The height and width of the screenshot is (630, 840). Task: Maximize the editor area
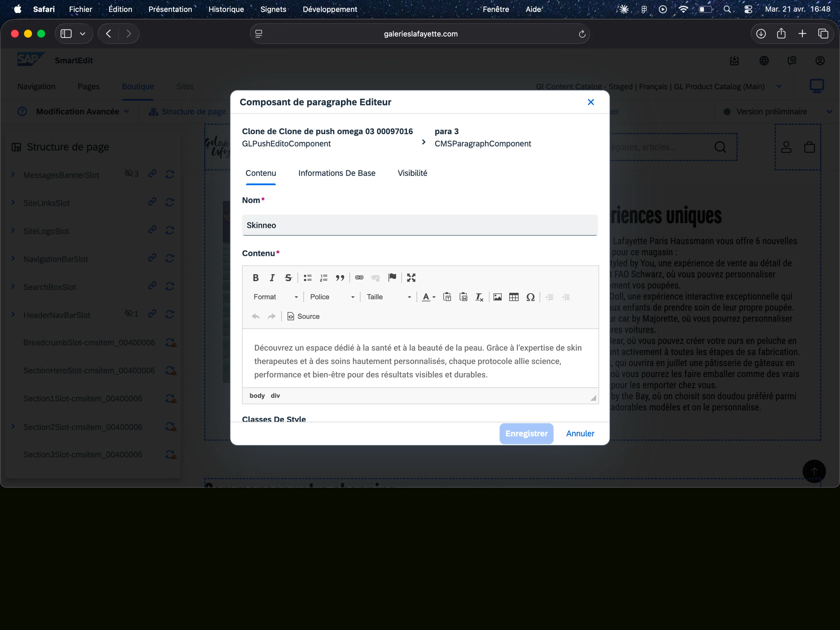click(x=411, y=278)
